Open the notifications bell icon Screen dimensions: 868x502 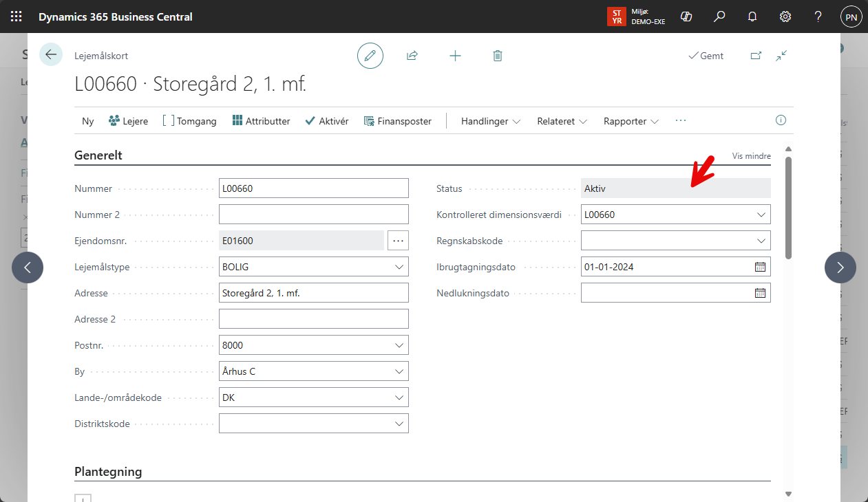click(x=752, y=17)
